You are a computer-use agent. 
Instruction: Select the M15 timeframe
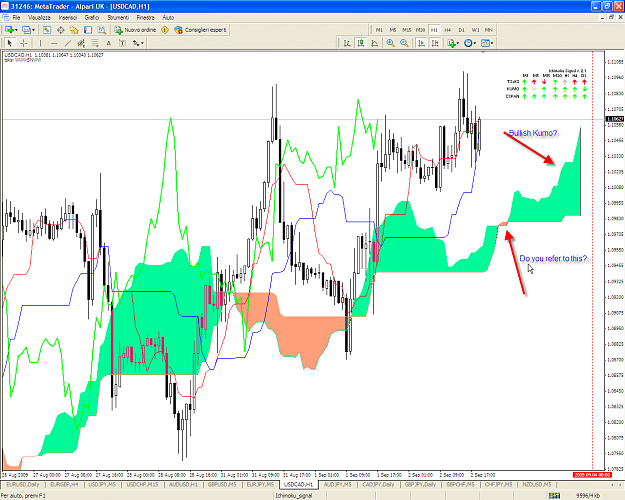(x=407, y=30)
